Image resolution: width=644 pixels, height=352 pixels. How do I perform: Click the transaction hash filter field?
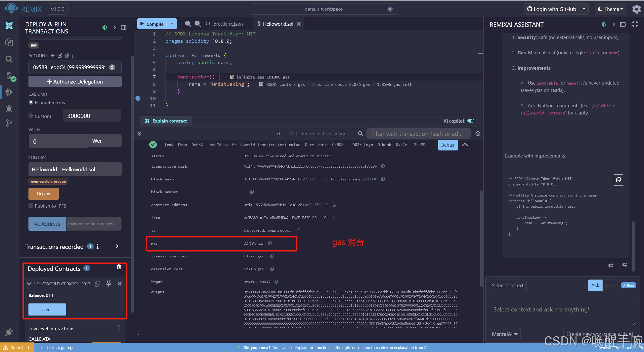point(418,134)
